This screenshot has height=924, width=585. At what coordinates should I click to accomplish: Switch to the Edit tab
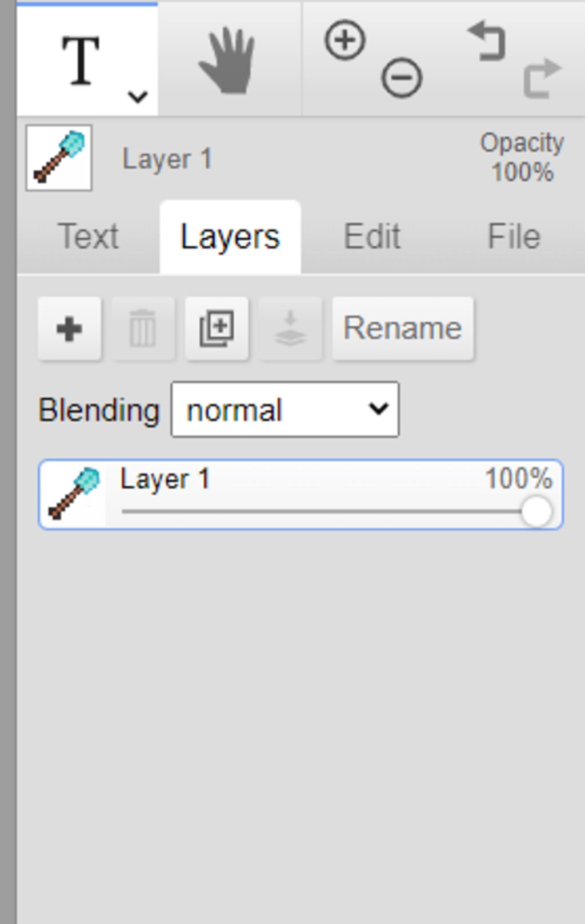372,237
